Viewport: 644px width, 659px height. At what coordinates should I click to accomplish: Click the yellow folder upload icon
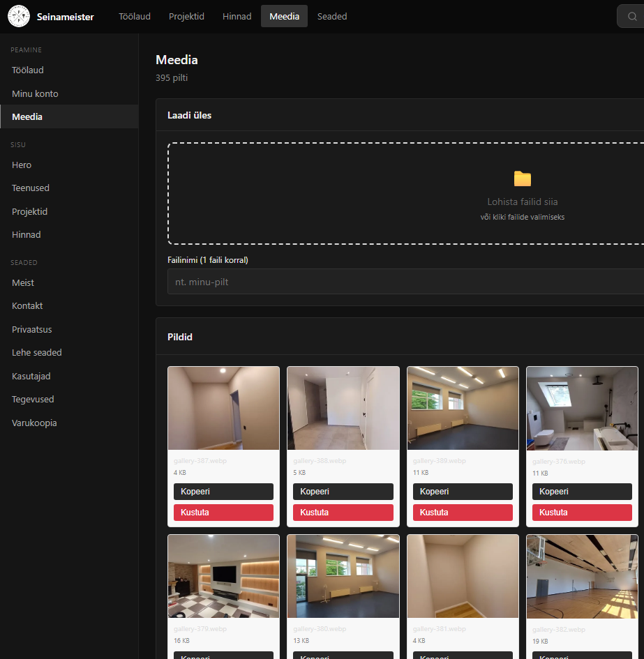(523, 179)
